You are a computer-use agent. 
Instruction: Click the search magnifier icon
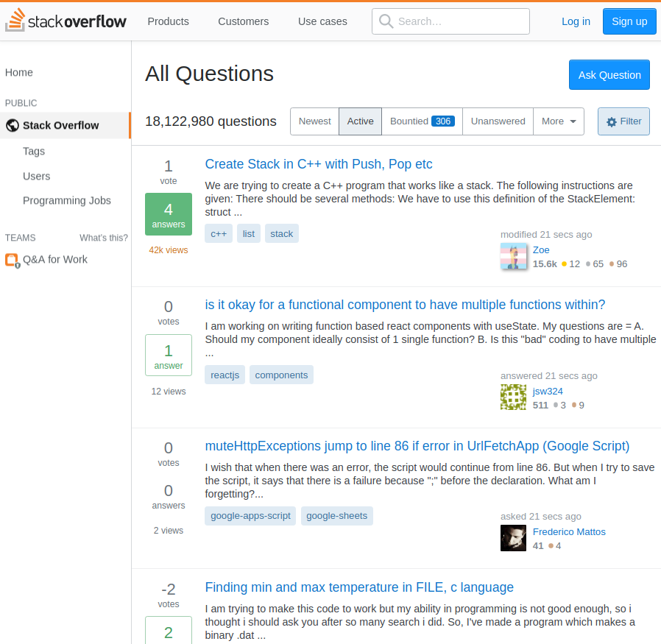pyautogui.click(x=386, y=21)
